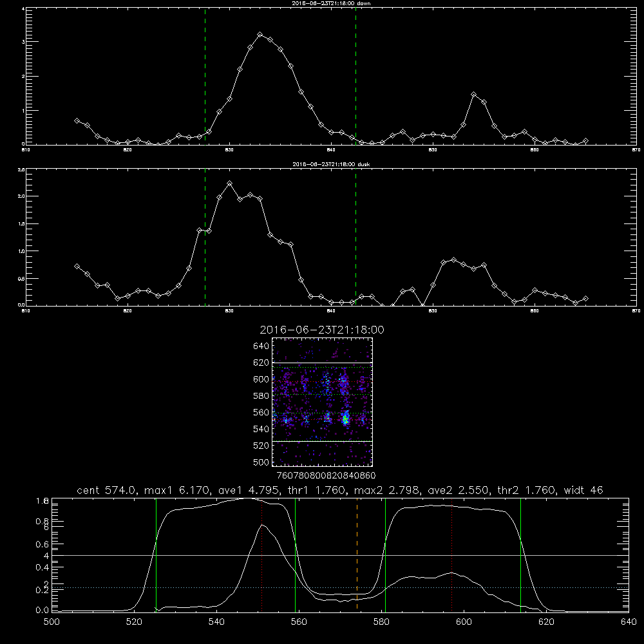644x644 pixels.
Task: Click the leftmost green vertical line in bottom plot
Action: tap(156, 555)
